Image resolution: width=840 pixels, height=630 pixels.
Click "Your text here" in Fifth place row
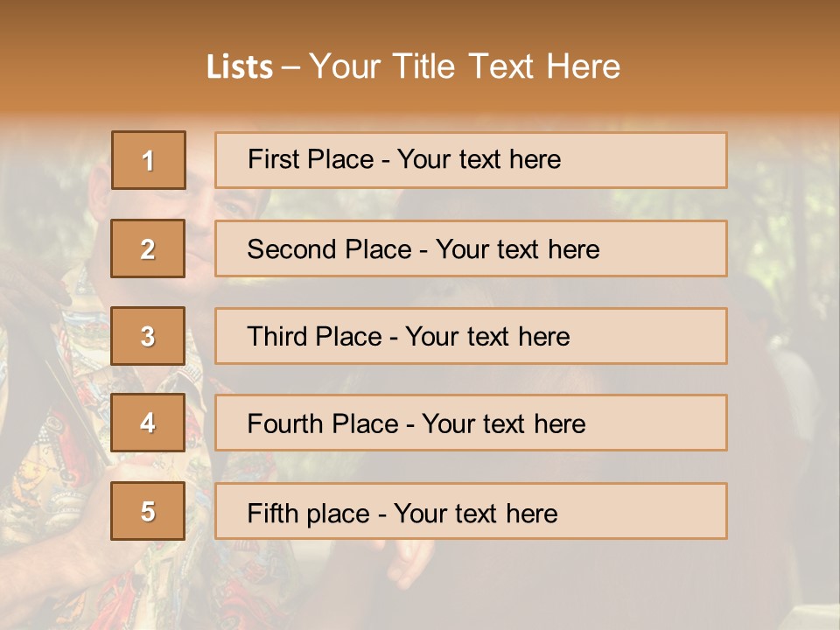(475, 513)
